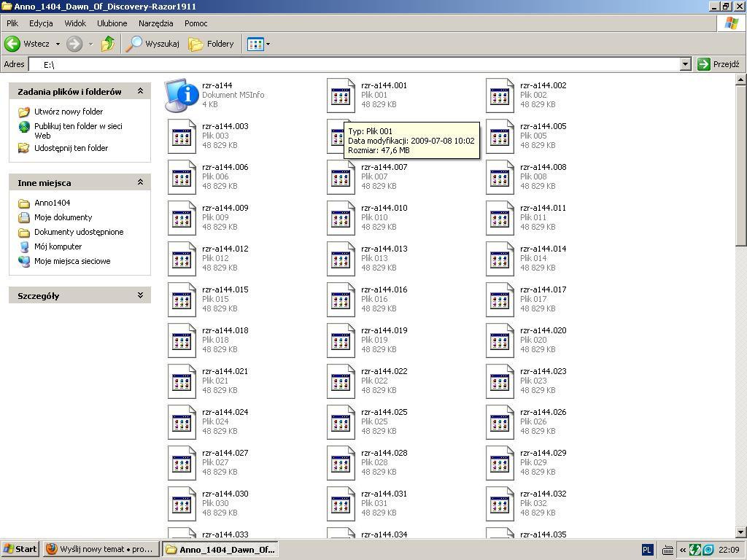Open Dokumenty udostępnione link

pos(79,233)
